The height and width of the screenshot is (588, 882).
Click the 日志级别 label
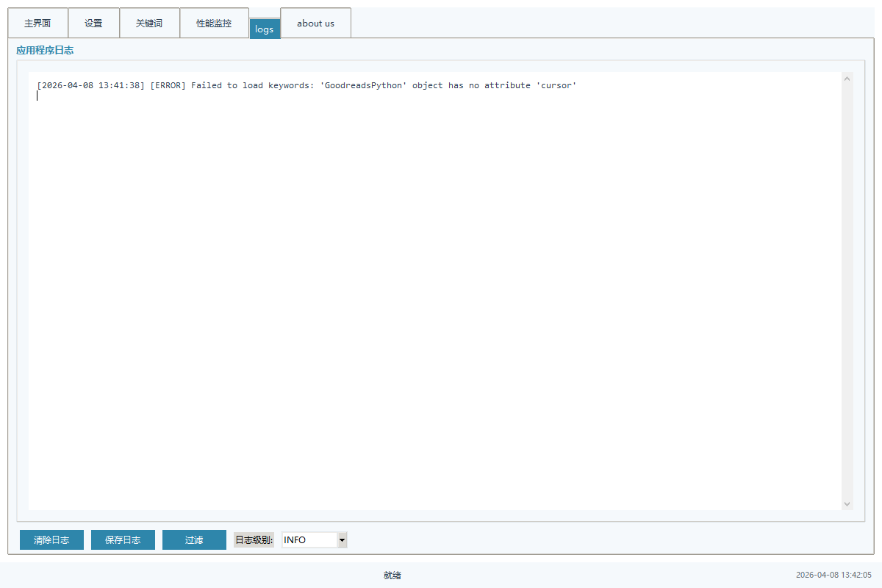point(254,540)
